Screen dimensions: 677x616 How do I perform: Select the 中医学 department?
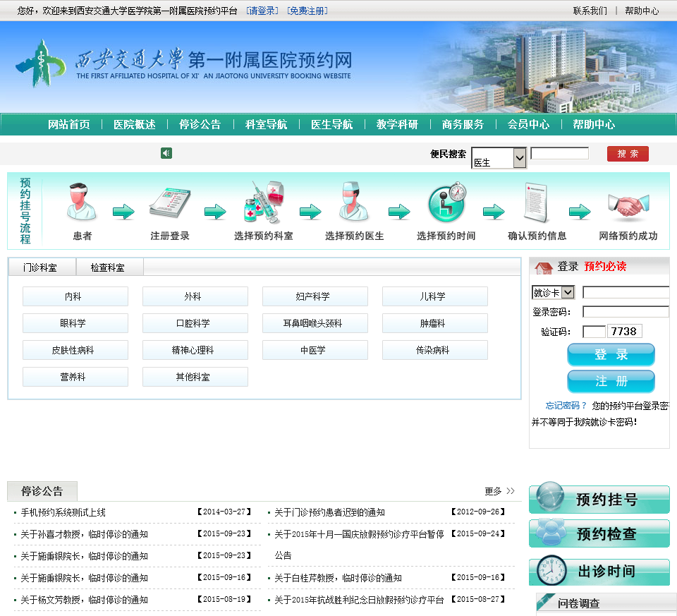pos(315,350)
